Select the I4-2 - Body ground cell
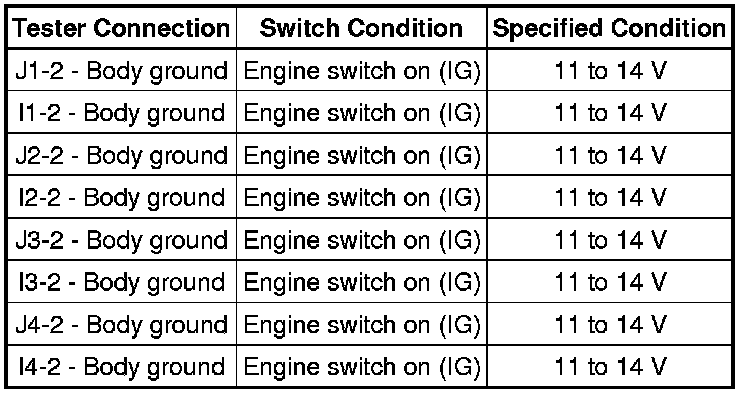 pos(122,365)
